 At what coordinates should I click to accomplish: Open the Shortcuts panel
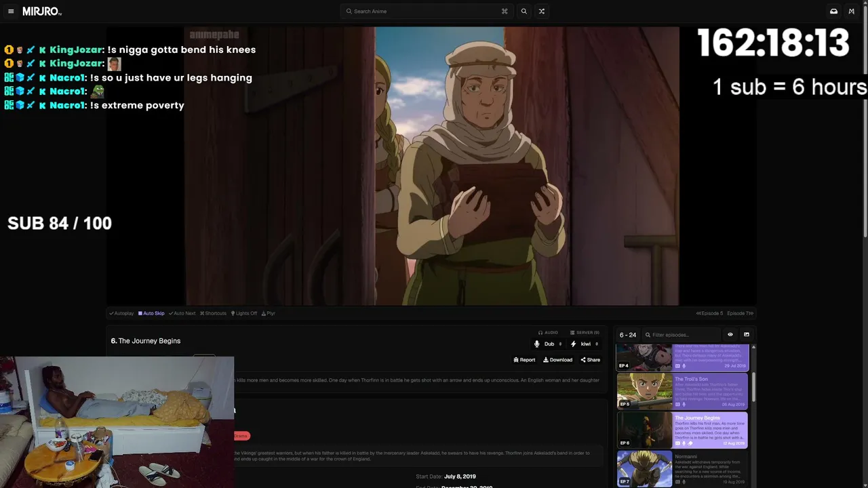pyautogui.click(x=213, y=313)
